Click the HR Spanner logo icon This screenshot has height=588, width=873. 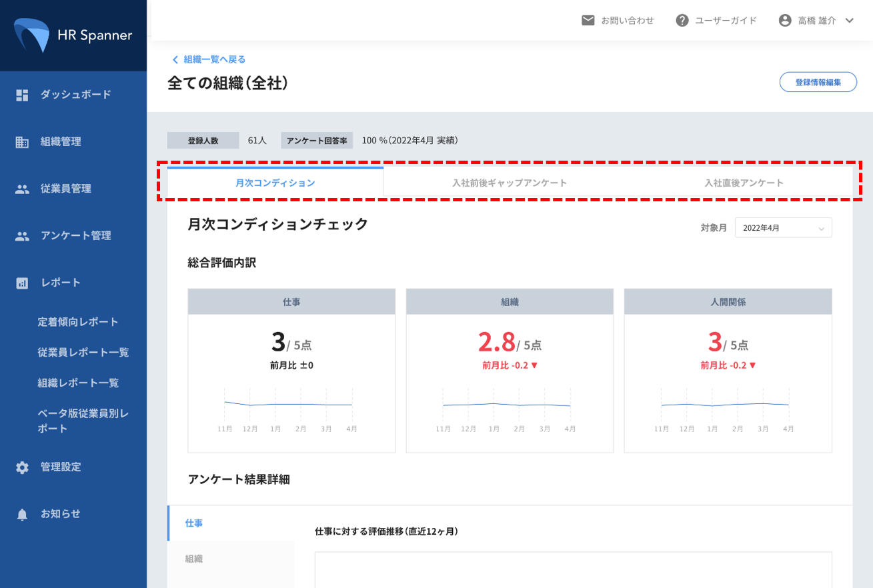pos(32,35)
